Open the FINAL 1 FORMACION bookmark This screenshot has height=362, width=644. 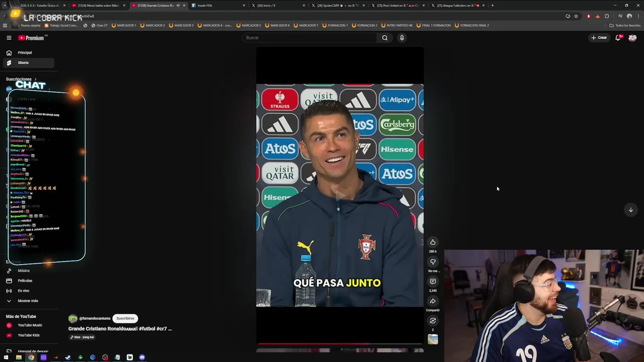coord(434,25)
